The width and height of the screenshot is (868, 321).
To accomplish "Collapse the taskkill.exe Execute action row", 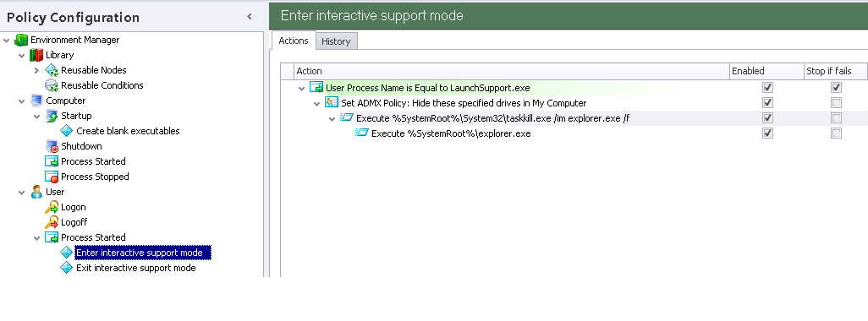I will tap(332, 118).
